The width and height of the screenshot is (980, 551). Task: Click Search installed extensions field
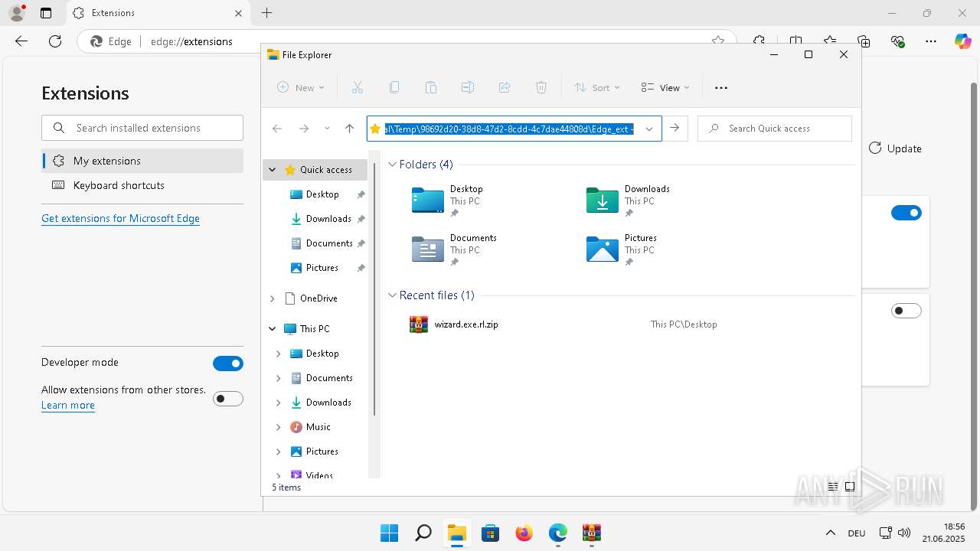tap(142, 128)
